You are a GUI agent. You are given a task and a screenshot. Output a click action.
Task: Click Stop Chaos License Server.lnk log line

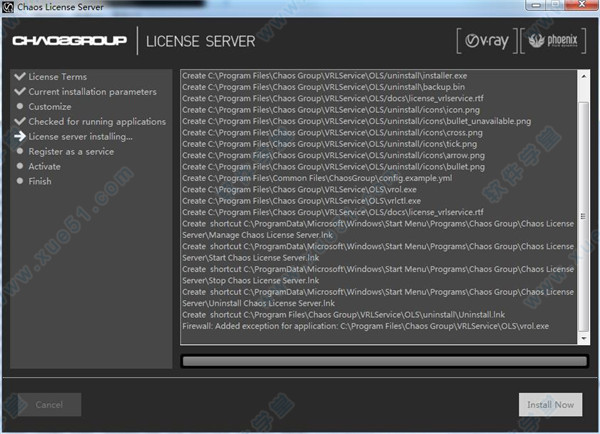click(378, 275)
